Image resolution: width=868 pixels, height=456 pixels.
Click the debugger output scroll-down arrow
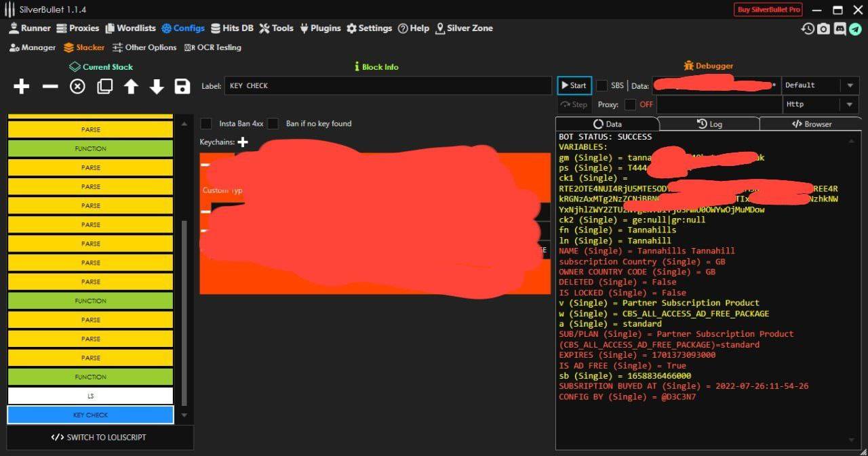[852, 440]
